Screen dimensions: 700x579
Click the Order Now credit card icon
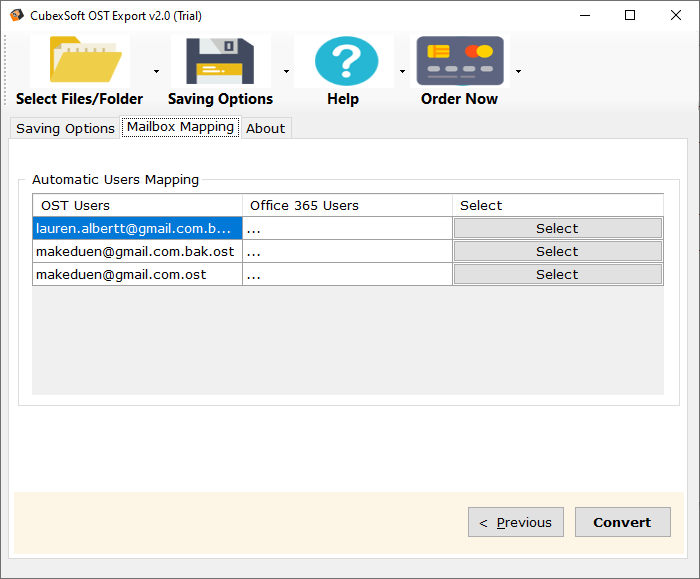pyautogui.click(x=460, y=60)
